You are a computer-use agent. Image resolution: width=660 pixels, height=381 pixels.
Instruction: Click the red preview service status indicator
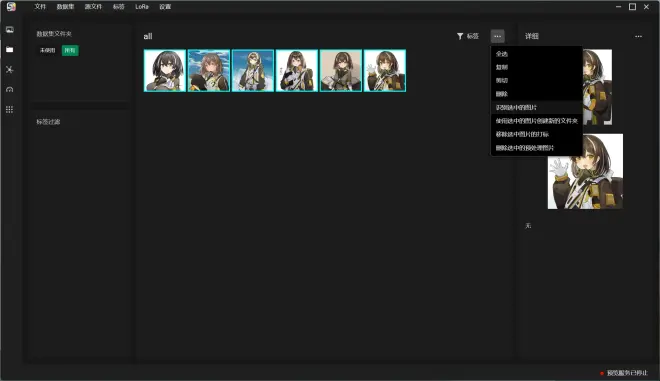coord(602,373)
